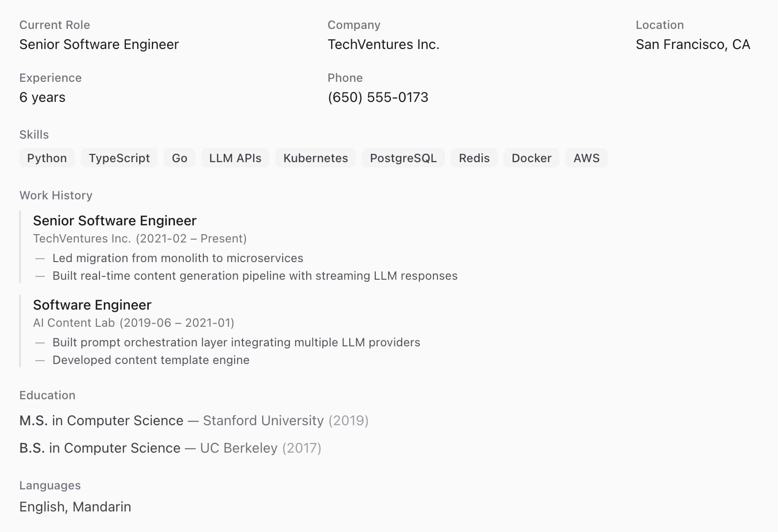Click the English, Mandarin languages text
The height and width of the screenshot is (532, 778).
75,507
